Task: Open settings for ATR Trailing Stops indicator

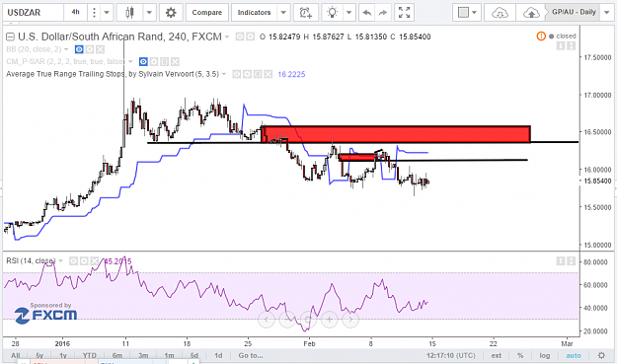Action: [x=247, y=74]
